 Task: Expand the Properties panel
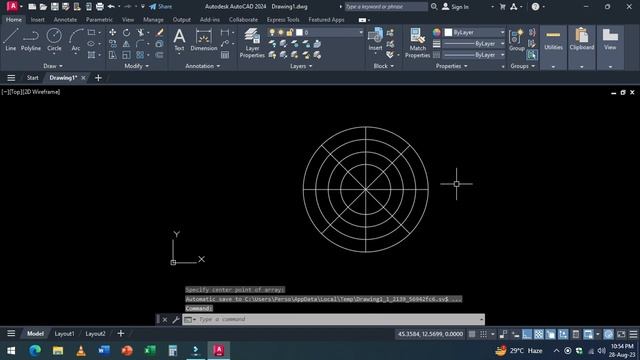451,66
